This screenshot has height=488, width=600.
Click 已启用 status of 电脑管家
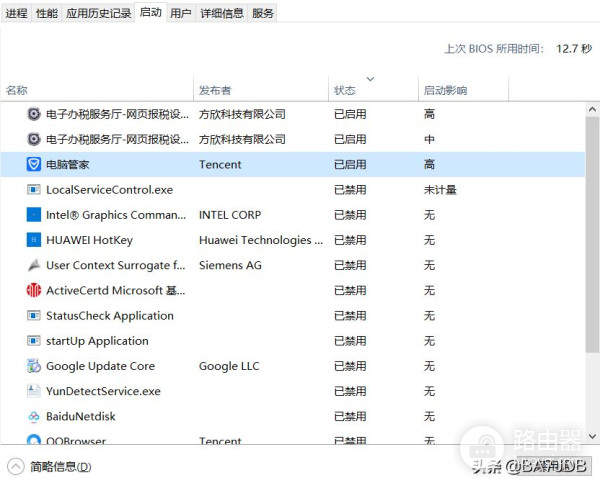click(350, 165)
